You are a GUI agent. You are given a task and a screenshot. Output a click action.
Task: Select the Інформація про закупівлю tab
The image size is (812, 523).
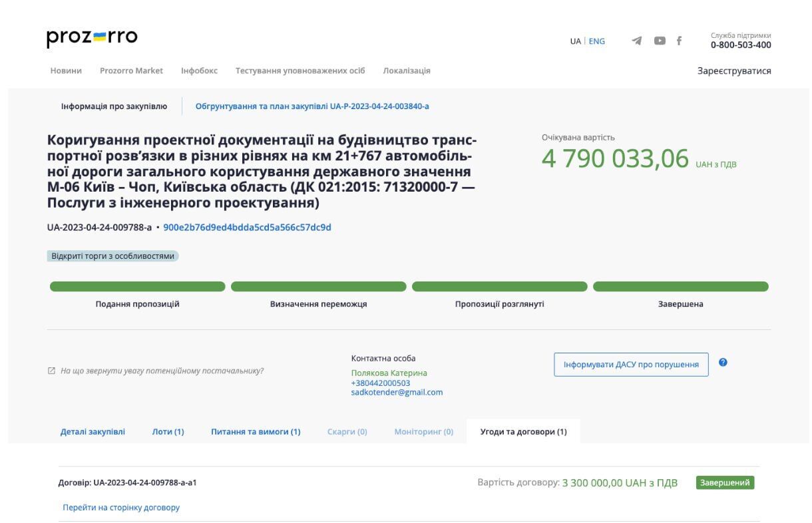[x=114, y=106]
